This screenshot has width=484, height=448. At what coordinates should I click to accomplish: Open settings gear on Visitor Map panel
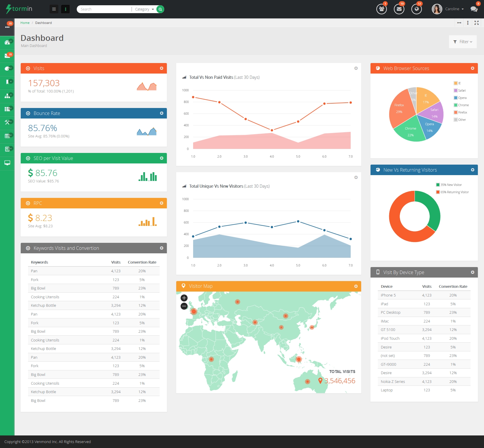tap(356, 286)
